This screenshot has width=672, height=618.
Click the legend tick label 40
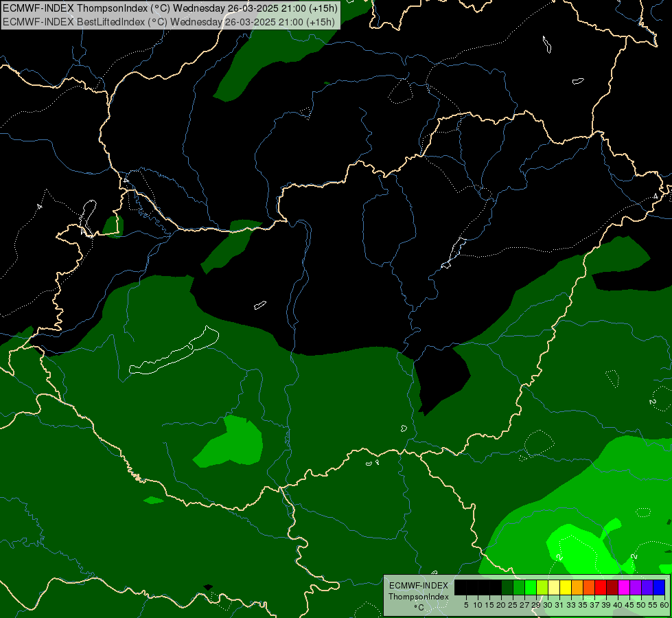[618, 605]
